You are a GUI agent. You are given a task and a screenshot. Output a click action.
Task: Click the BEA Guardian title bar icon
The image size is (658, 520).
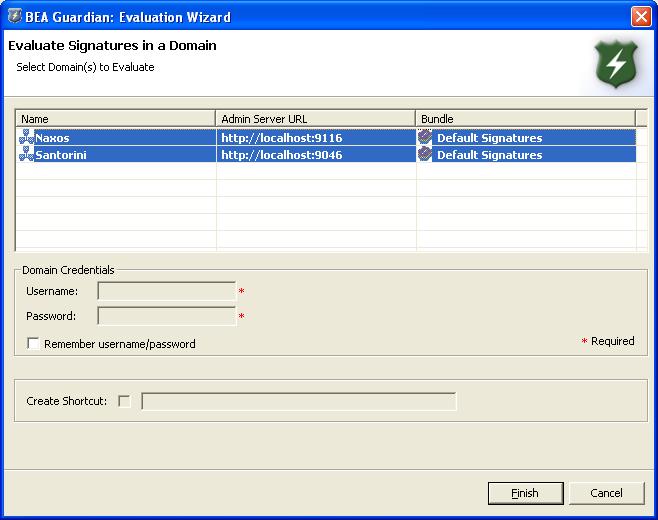pyautogui.click(x=15, y=16)
